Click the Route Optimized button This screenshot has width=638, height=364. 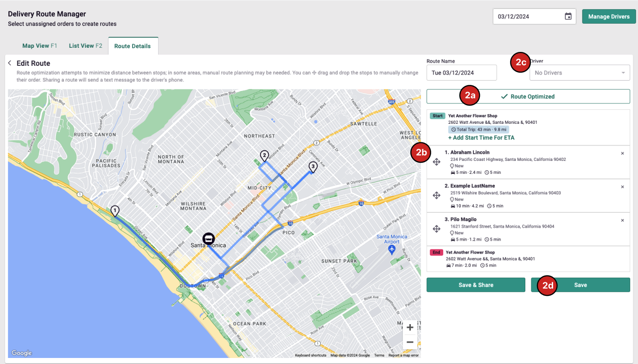point(528,96)
